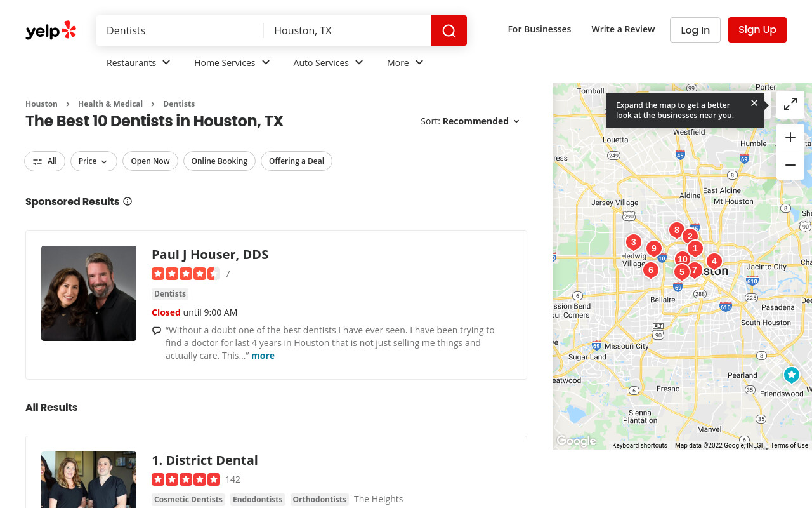This screenshot has height=508, width=812.
Task: Click the Yelp logo
Action: pos(51,30)
